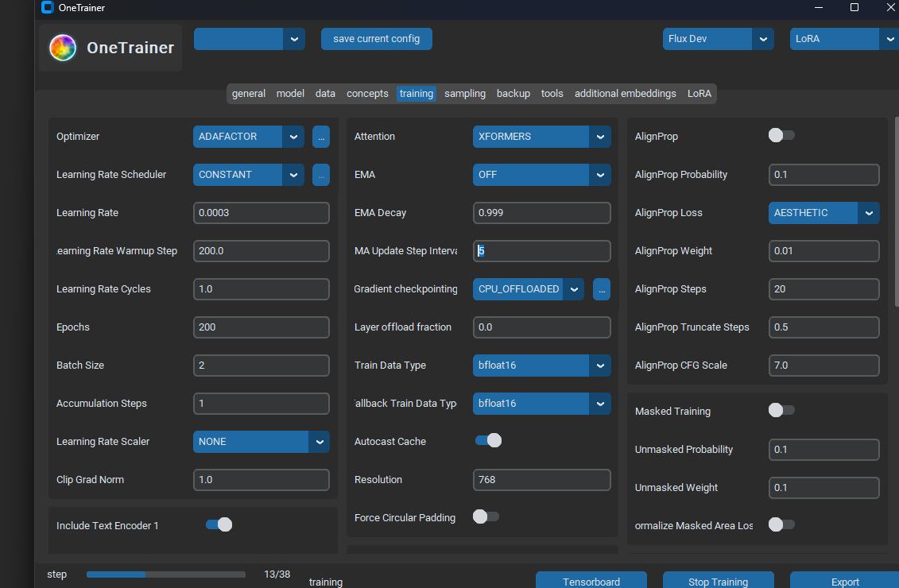Click the OneTrainer rainbow logo icon
The width and height of the screenshot is (899, 588).
point(62,48)
